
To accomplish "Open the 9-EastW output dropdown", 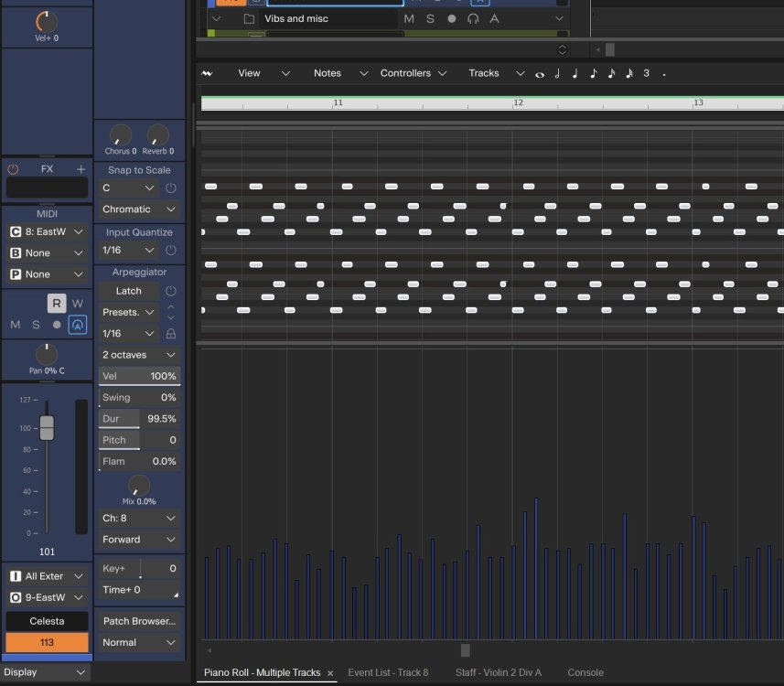I will point(47,597).
